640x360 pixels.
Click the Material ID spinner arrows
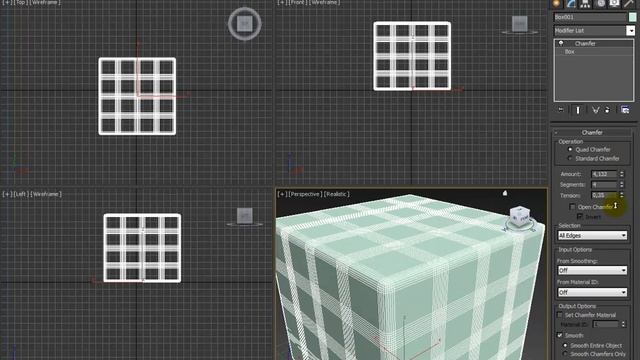(623, 324)
